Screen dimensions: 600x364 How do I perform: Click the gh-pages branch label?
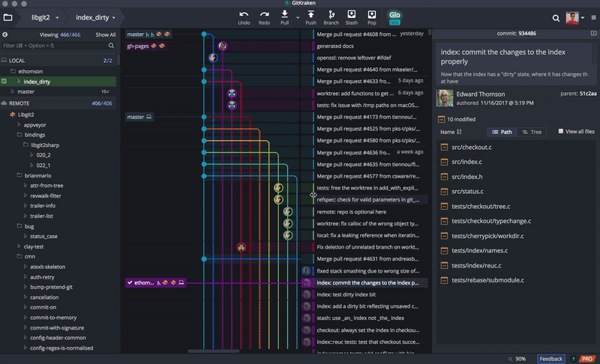145,46
